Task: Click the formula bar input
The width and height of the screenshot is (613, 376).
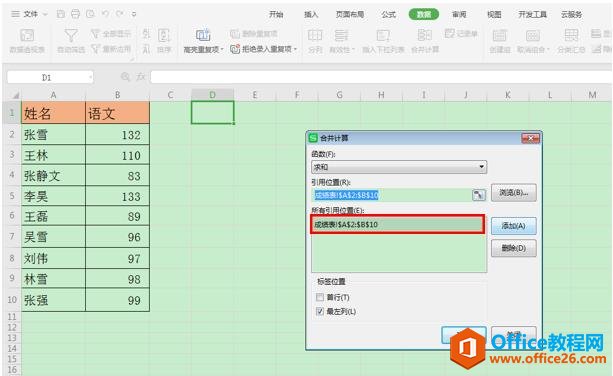Action: [x=381, y=77]
